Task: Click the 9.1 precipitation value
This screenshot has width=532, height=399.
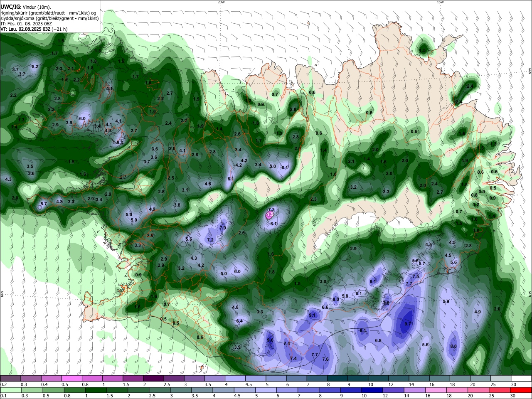Action: [x=313, y=315]
